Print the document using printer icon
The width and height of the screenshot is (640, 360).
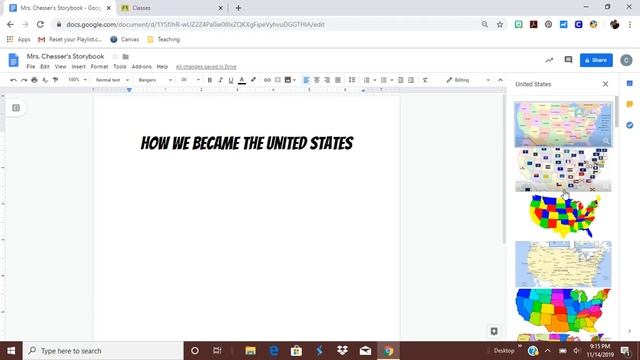coord(34,80)
